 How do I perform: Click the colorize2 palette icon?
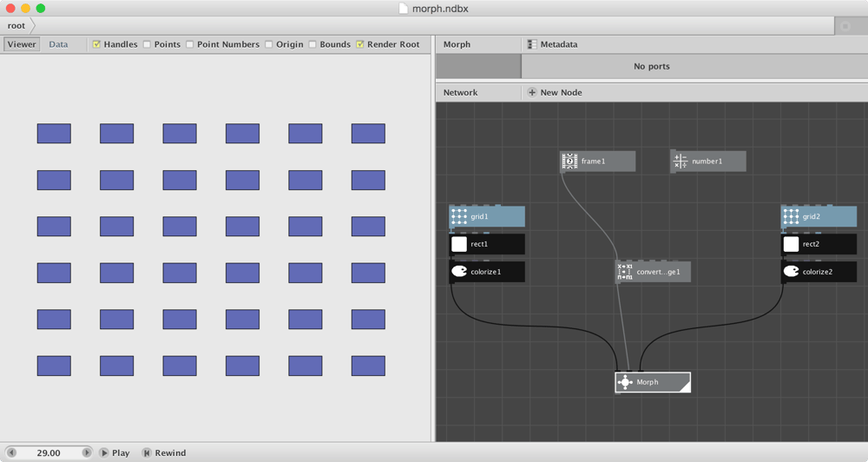791,272
